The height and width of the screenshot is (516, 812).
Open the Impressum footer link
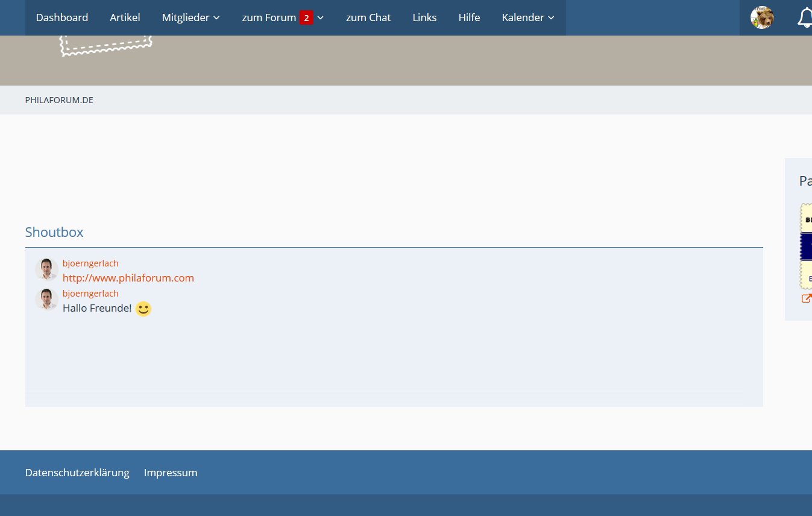(171, 473)
